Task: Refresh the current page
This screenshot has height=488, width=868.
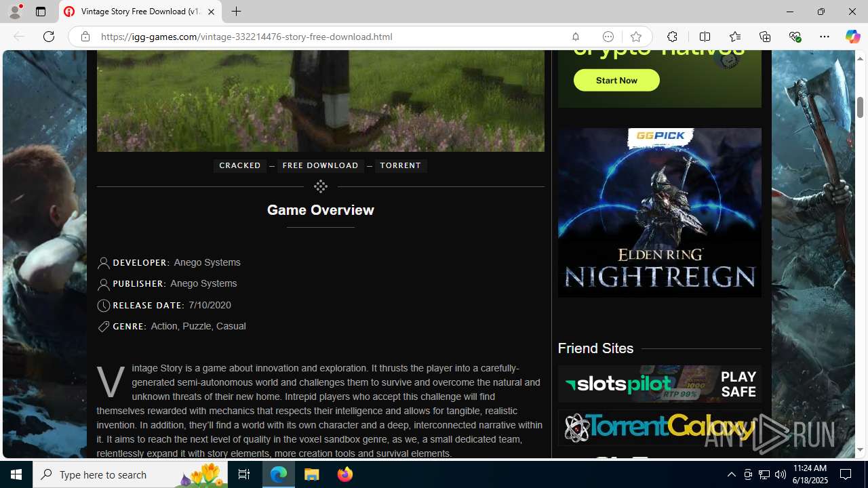Action: tap(49, 37)
